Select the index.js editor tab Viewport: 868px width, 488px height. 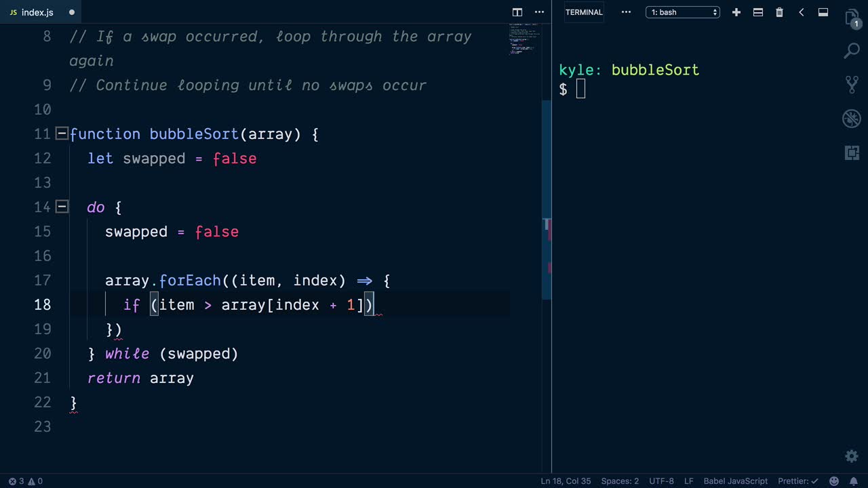point(37,12)
